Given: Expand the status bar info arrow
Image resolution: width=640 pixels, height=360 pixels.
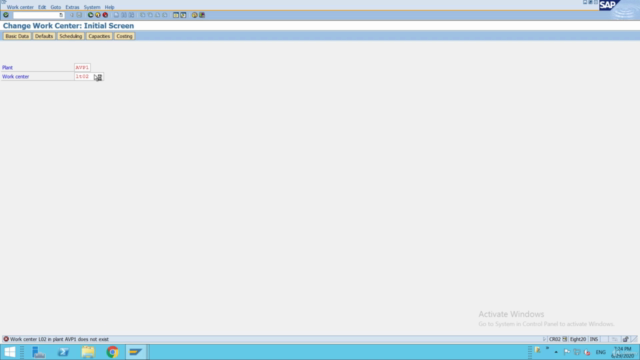Looking at the screenshot, I should (544, 339).
